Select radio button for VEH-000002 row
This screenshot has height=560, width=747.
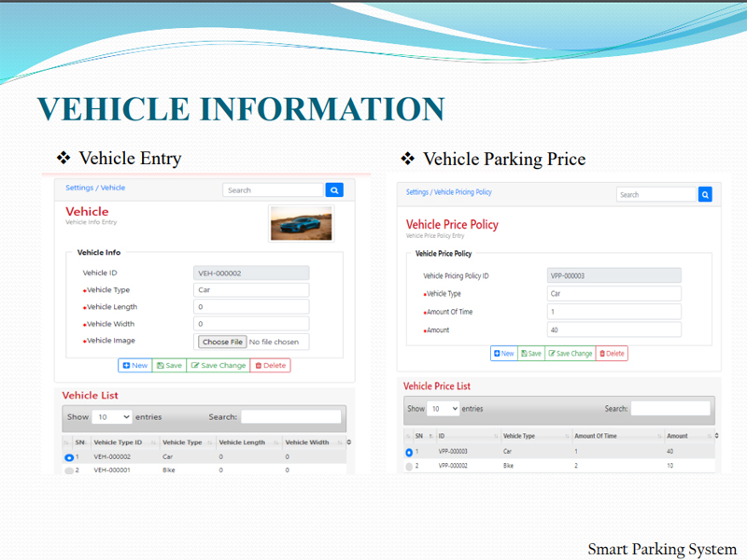tap(69, 457)
